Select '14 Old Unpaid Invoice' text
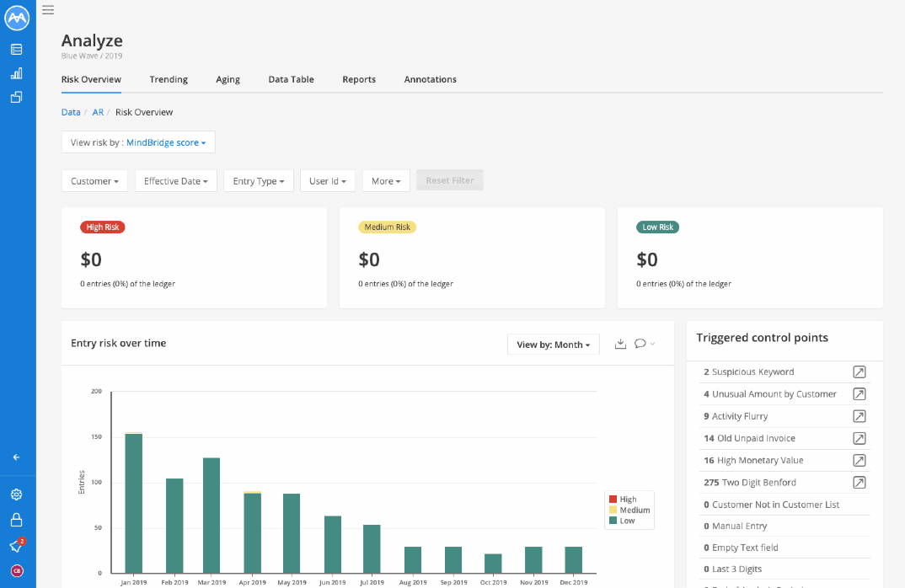 pos(749,439)
